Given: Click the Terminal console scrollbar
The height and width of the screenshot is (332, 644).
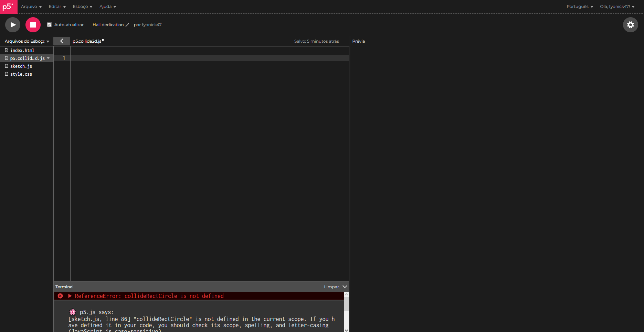Looking at the screenshot, I should coord(346,304).
